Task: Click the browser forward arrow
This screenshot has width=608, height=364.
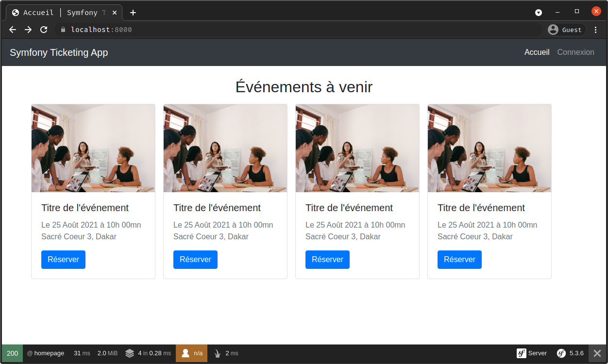Action: point(28,30)
